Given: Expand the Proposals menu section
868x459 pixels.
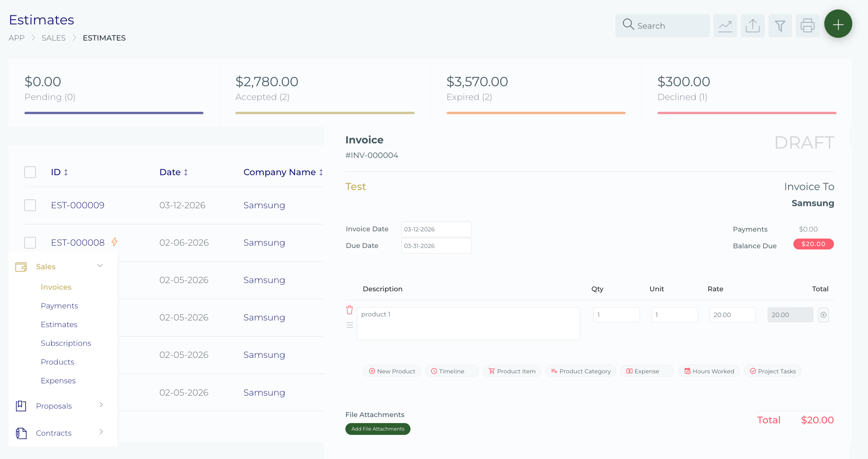Looking at the screenshot, I should [101, 405].
